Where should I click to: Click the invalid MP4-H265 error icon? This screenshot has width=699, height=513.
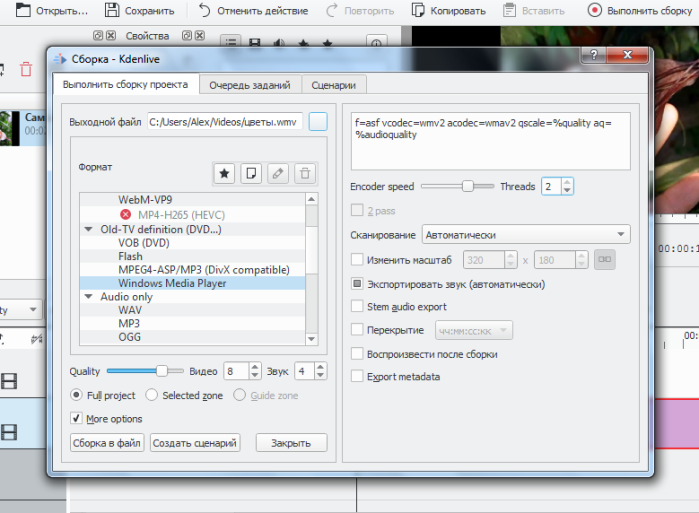[x=126, y=215]
